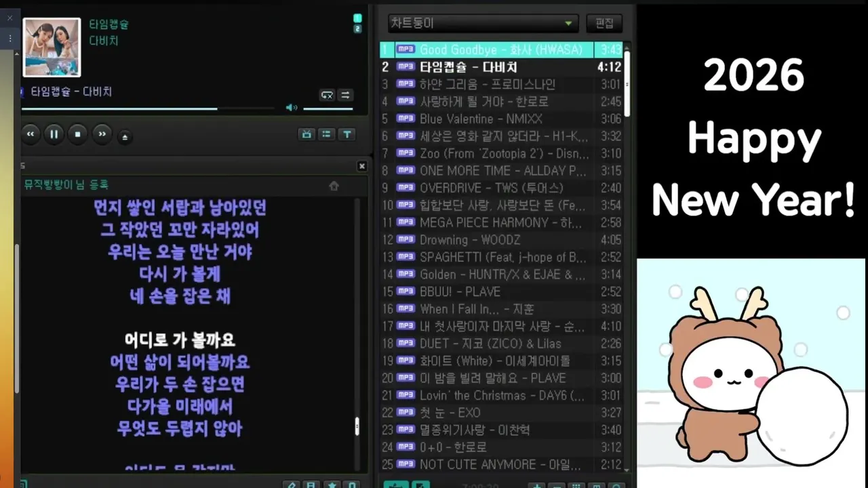
Task: Select 세상은 영화 같지 않더라 track
Action: pyautogui.click(x=501, y=136)
